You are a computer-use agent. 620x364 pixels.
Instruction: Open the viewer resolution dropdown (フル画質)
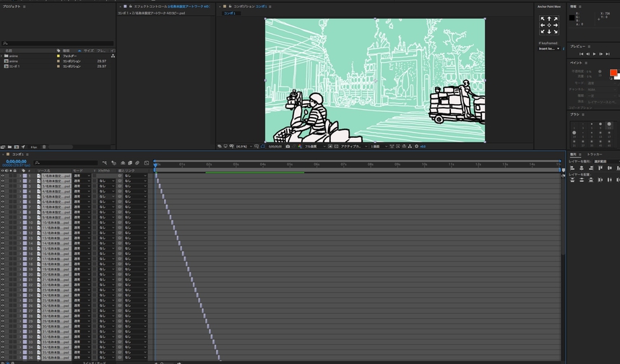click(x=311, y=147)
